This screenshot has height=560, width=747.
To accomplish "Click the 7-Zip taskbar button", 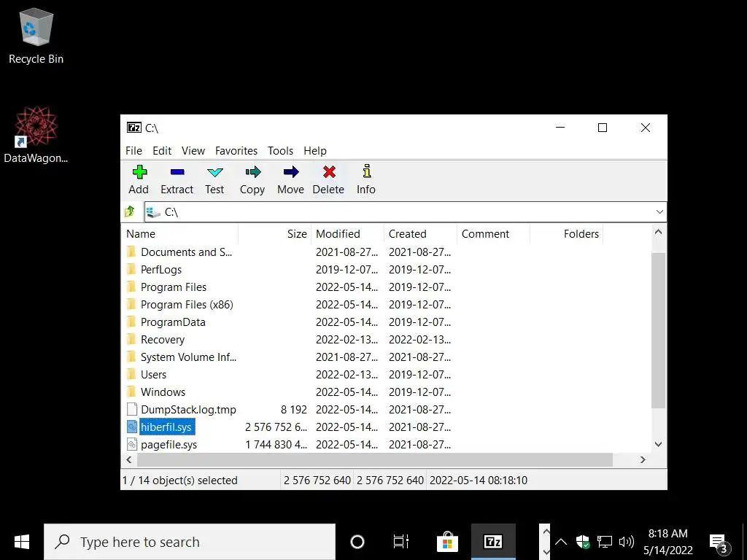I will coord(493,542).
